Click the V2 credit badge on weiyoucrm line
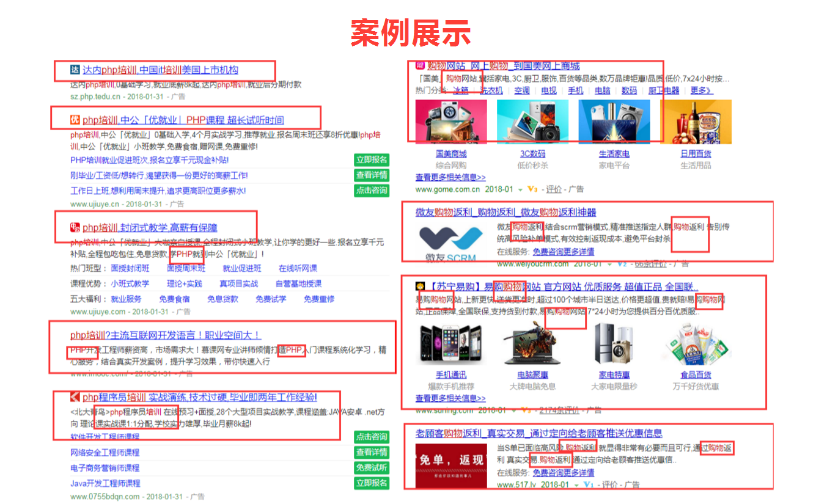Screen dimensions: 838x504 (623, 264)
